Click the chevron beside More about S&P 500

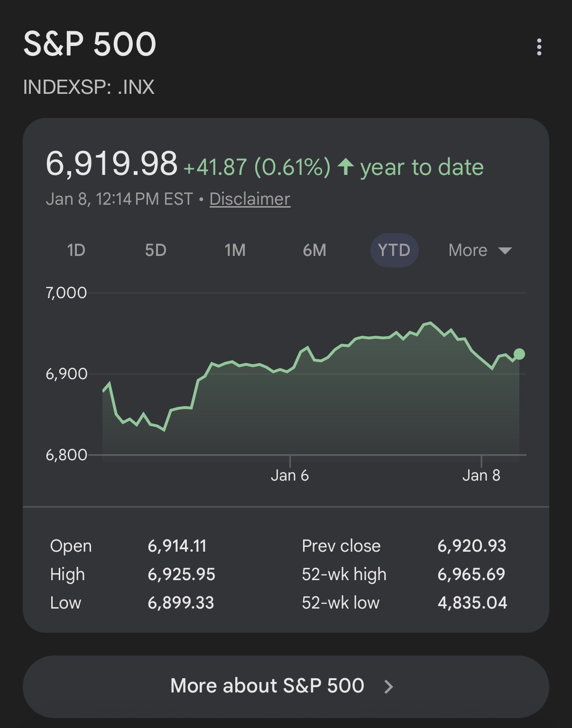[x=388, y=686]
